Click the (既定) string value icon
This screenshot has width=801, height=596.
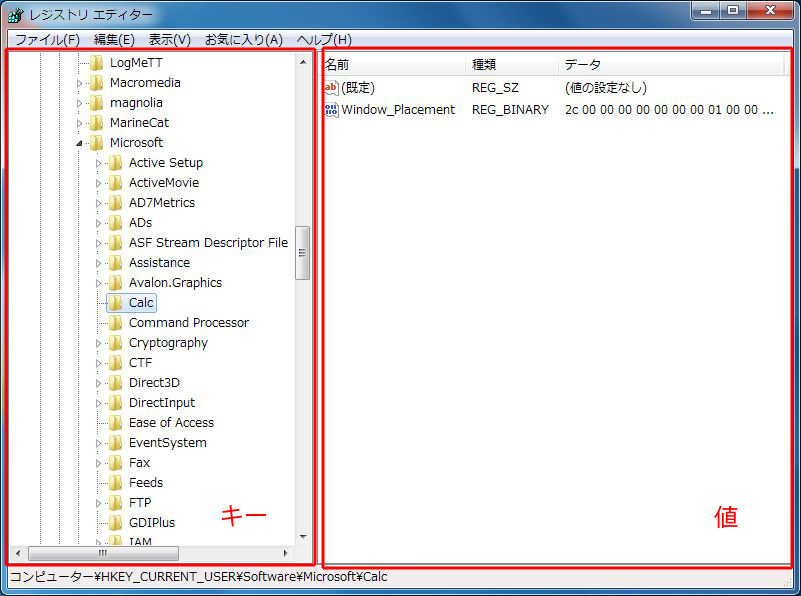331,88
